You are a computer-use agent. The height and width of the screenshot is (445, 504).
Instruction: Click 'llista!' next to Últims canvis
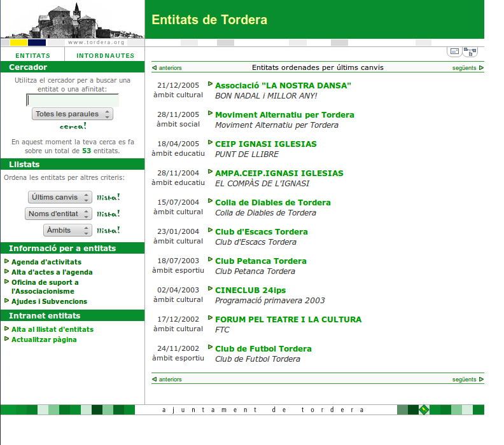pos(108,197)
